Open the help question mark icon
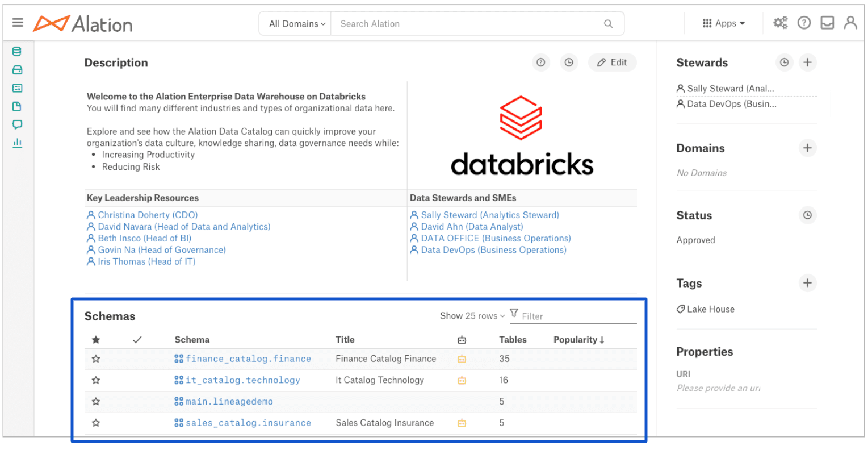The height and width of the screenshot is (450, 868). coord(804,23)
